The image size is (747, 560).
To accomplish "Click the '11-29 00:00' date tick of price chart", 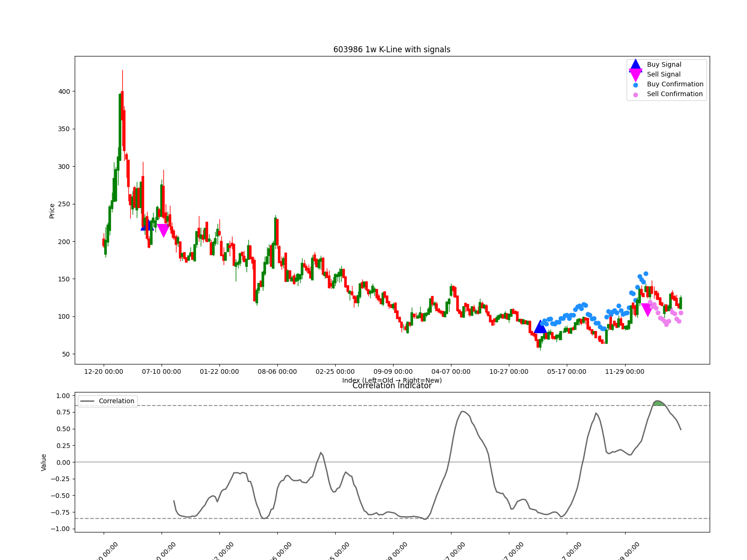I will (625, 372).
